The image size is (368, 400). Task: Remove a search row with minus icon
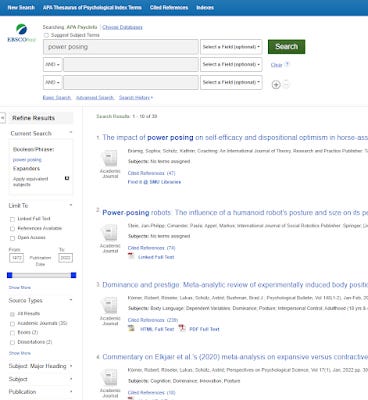click(286, 85)
